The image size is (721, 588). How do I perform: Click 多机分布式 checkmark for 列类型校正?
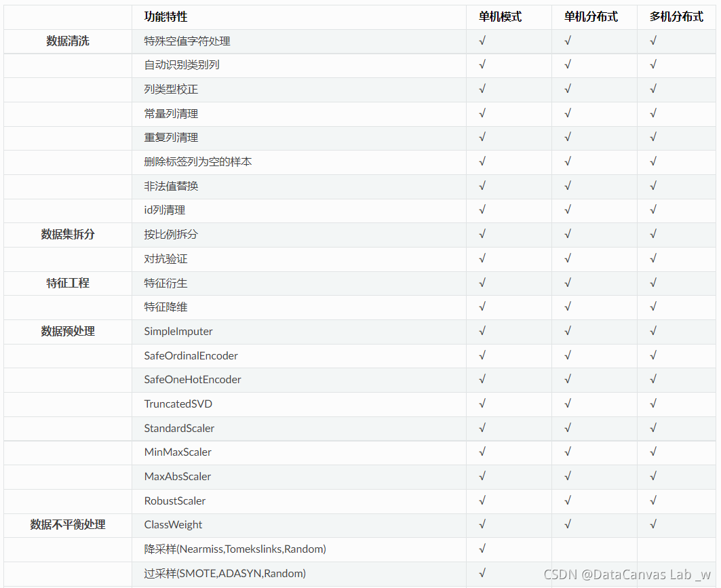(653, 90)
